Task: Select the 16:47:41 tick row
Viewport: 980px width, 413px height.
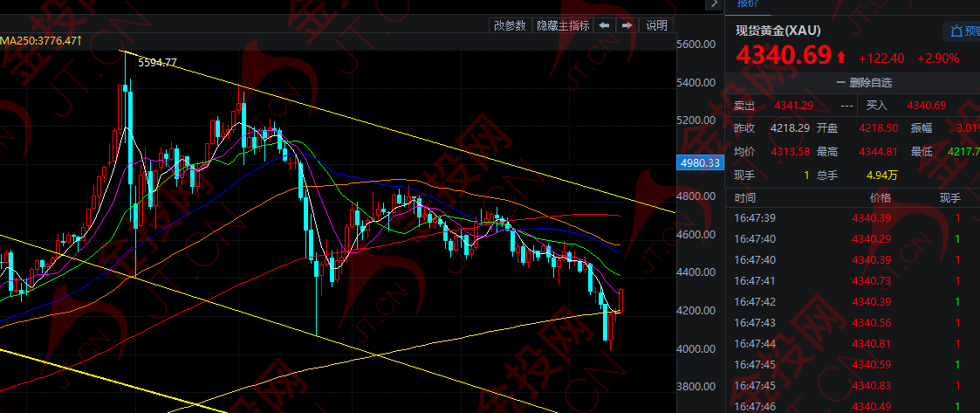Action: click(853, 281)
